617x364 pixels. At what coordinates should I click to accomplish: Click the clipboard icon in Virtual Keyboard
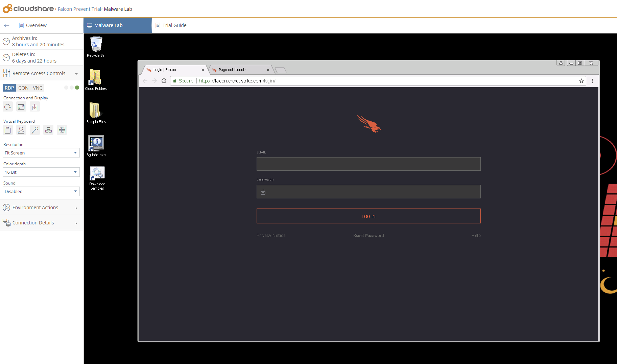pyautogui.click(x=8, y=130)
